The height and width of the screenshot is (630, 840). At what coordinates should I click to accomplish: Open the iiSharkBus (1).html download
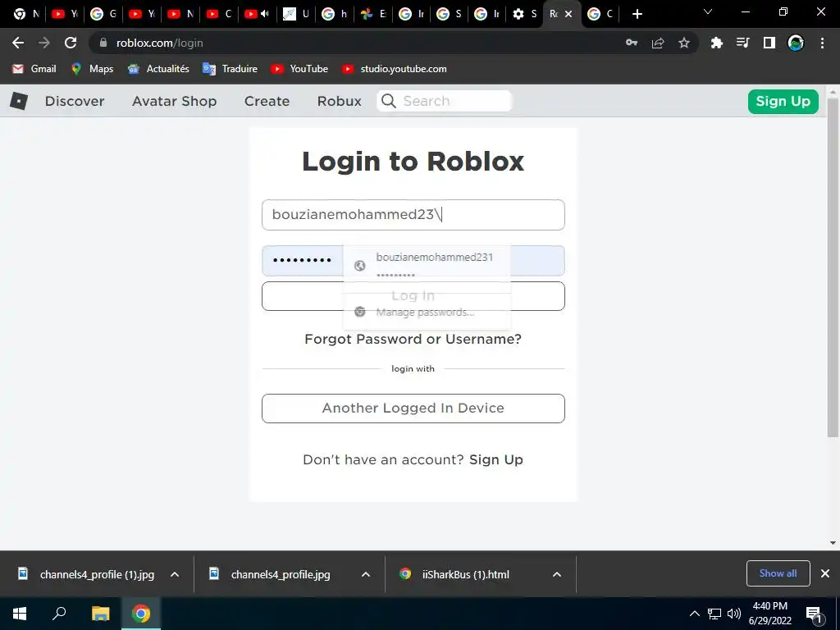[465, 574]
